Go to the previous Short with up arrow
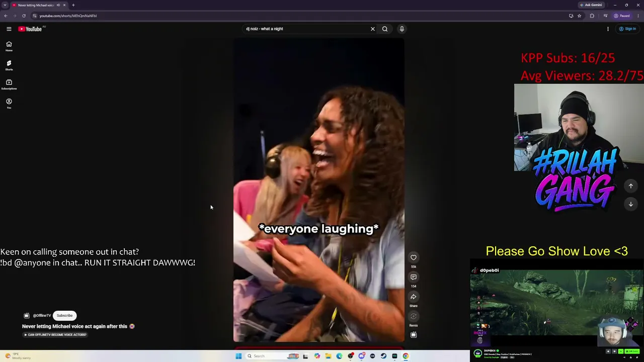 pos(630,186)
